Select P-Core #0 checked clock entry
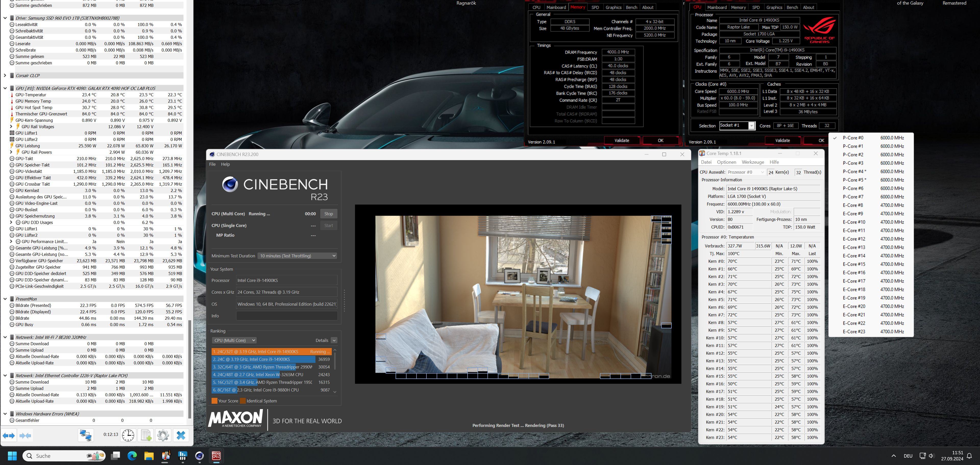This screenshot has width=980, height=465. 871,138
